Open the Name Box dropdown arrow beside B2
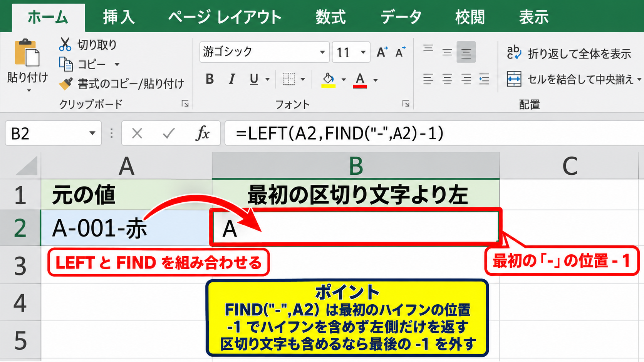Viewport: 644px width, 362px height. pyautogui.click(x=92, y=133)
